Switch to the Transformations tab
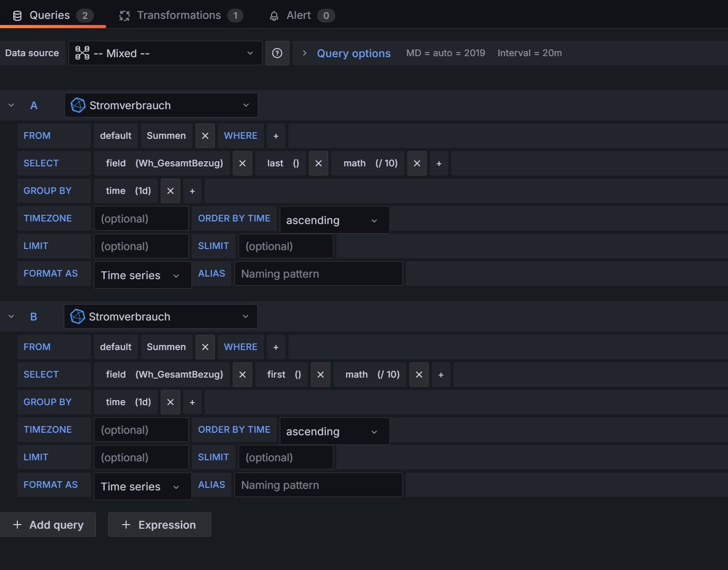The width and height of the screenshot is (728, 570). coord(179,15)
